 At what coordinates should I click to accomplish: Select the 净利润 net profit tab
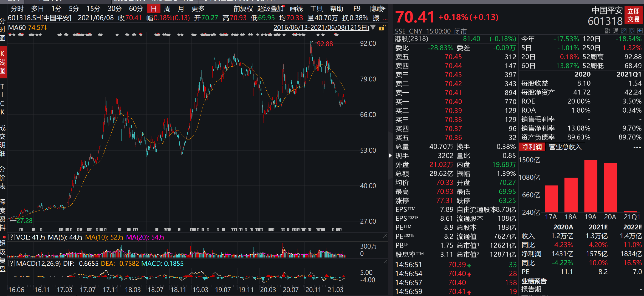[532, 147]
